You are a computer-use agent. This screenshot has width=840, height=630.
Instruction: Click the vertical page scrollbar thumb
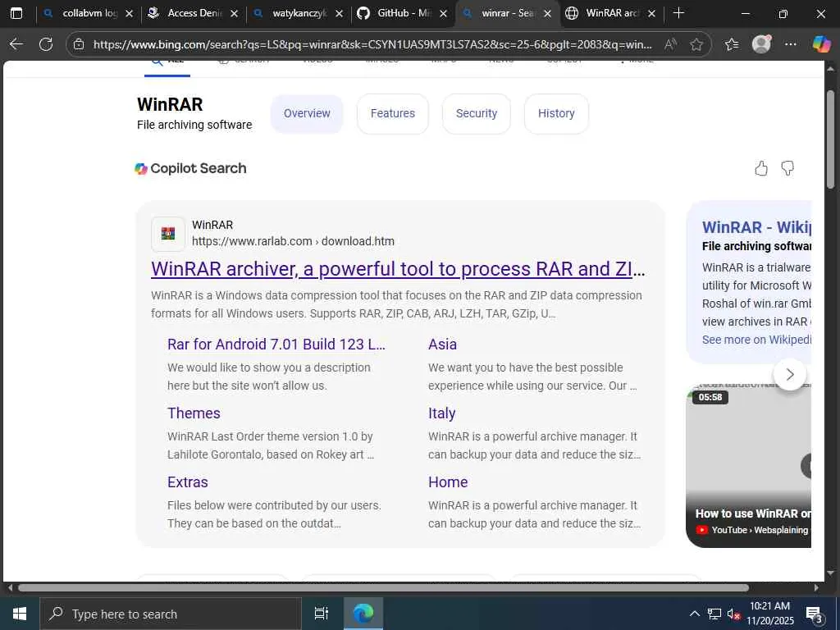(x=830, y=139)
